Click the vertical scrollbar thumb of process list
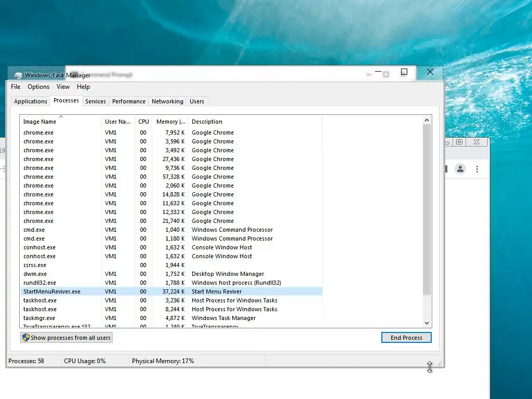This screenshot has height=399, width=532. pos(427,210)
